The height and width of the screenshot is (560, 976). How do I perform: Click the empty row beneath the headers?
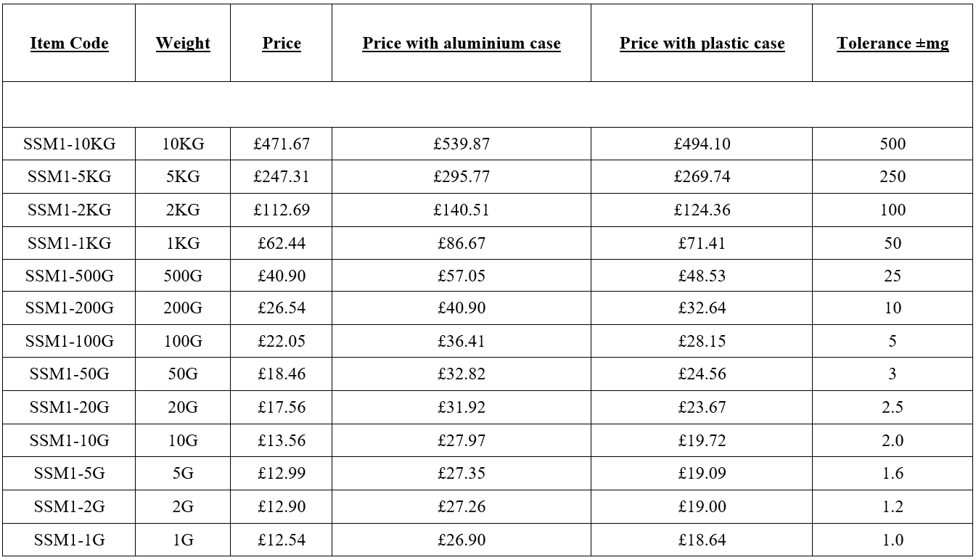(488, 104)
